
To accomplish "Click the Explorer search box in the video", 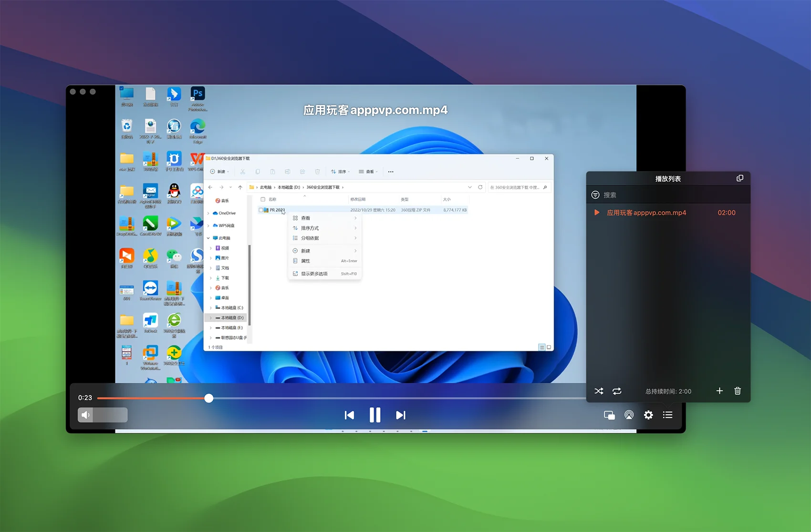I will click(x=519, y=187).
